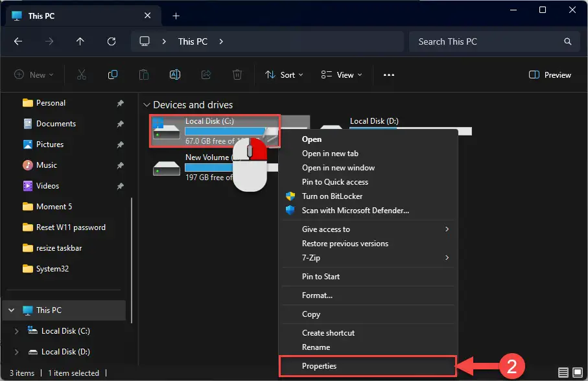This screenshot has width=588, height=381.
Task: Click the up-one-level arrow icon
Action: pos(80,41)
